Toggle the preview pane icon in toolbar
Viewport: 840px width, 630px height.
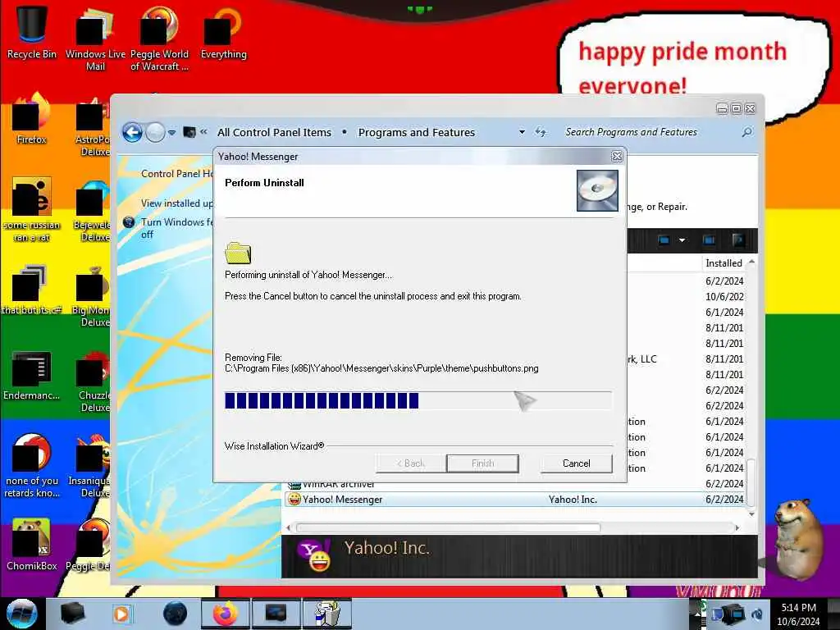709,240
